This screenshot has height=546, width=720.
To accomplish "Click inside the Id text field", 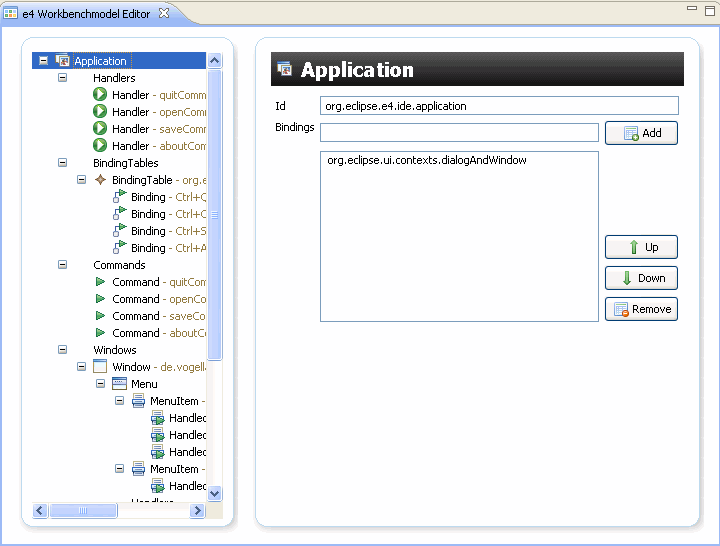I will tap(499, 106).
